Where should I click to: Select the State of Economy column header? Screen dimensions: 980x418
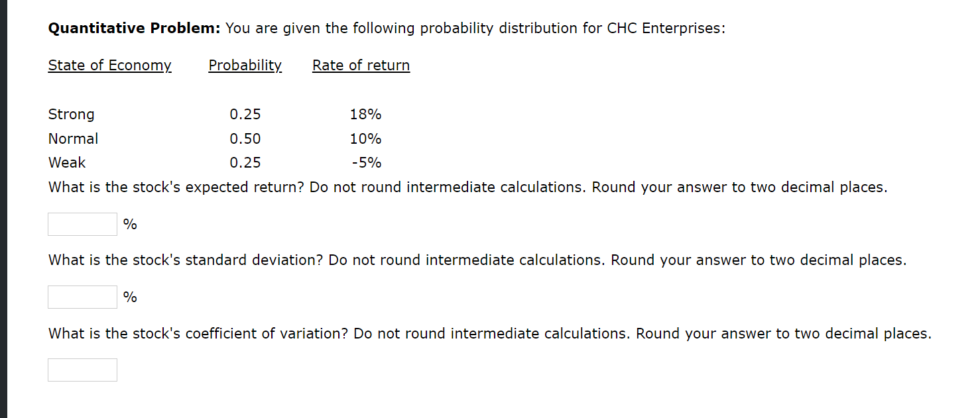tap(109, 65)
